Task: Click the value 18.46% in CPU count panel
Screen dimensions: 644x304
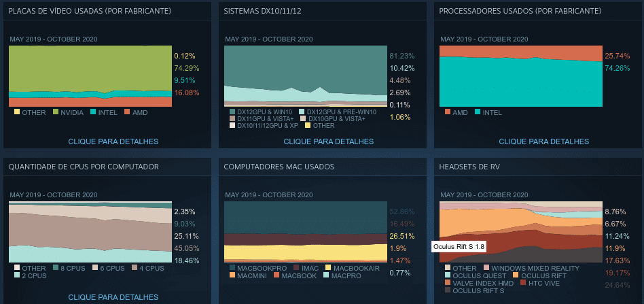Action: [187, 260]
